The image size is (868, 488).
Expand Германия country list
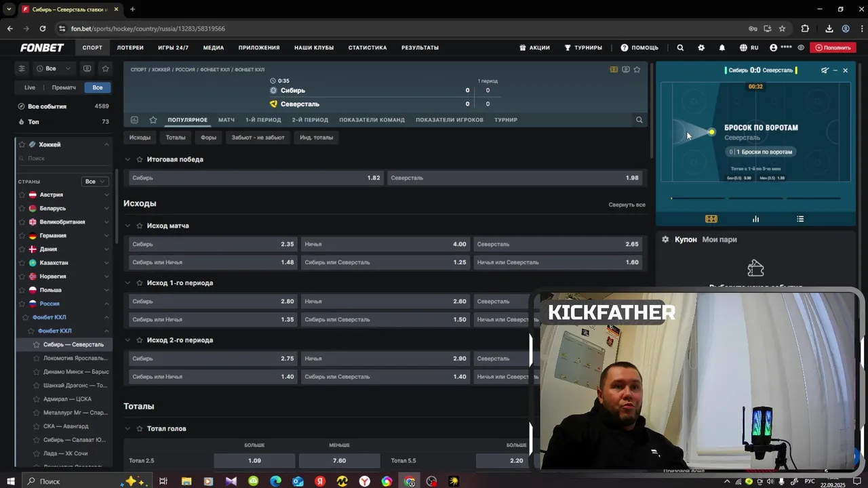coord(106,235)
